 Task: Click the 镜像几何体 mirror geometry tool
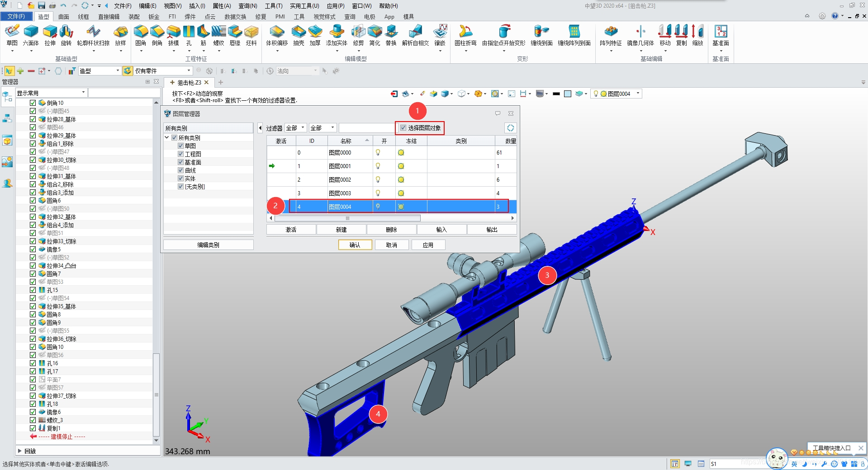pyautogui.click(x=640, y=35)
